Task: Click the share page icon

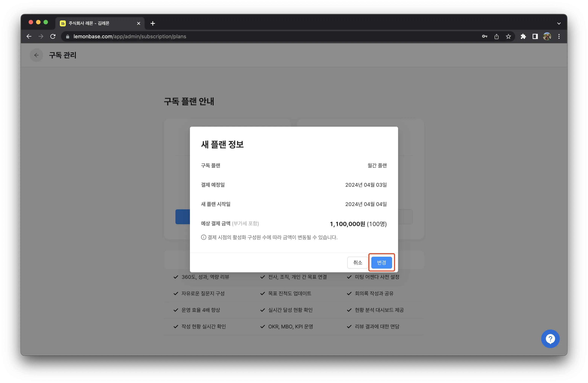Action: click(x=496, y=37)
